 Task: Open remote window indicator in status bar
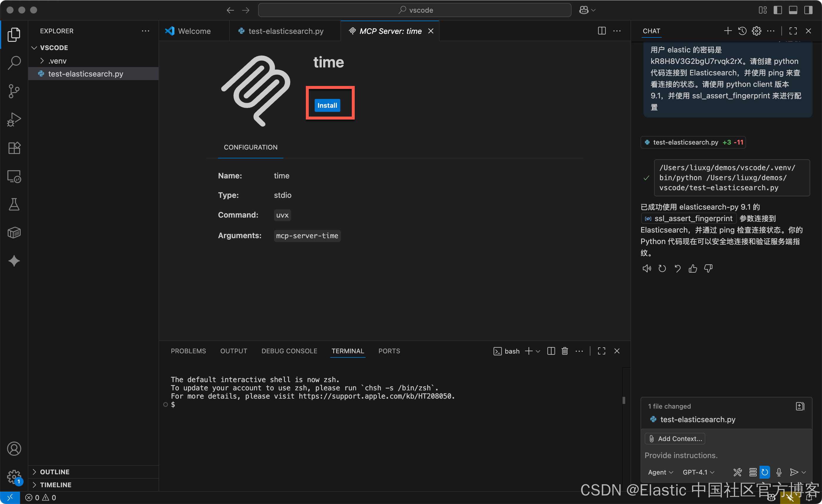[10, 498]
